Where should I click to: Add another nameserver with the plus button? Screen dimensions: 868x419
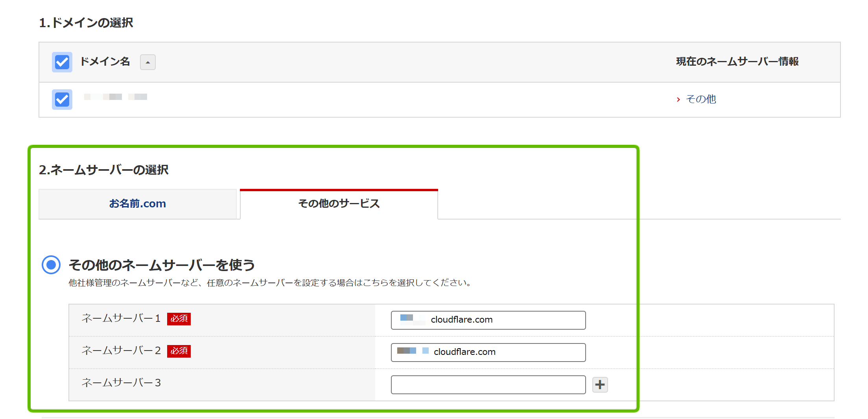pos(600,384)
